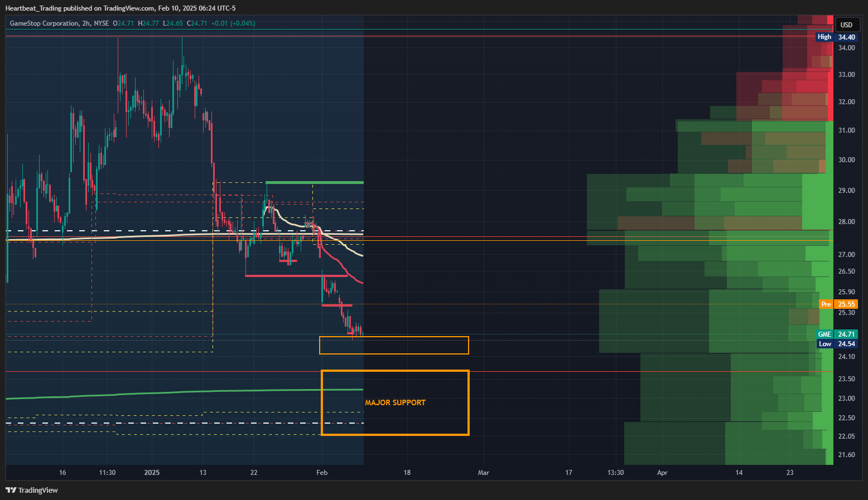Click the 22.50 price axis label
This screenshot has height=500, width=868.
(846, 418)
